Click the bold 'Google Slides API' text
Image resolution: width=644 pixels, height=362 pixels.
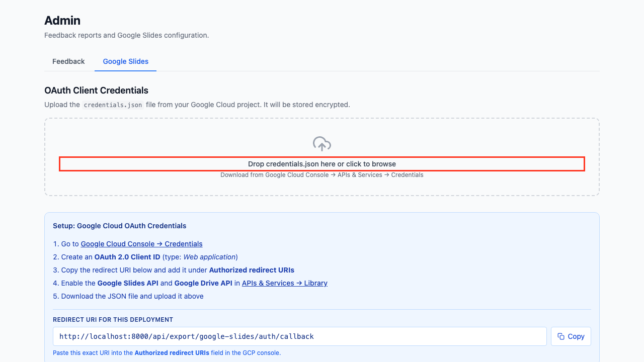pyautogui.click(x=128, y=283)
